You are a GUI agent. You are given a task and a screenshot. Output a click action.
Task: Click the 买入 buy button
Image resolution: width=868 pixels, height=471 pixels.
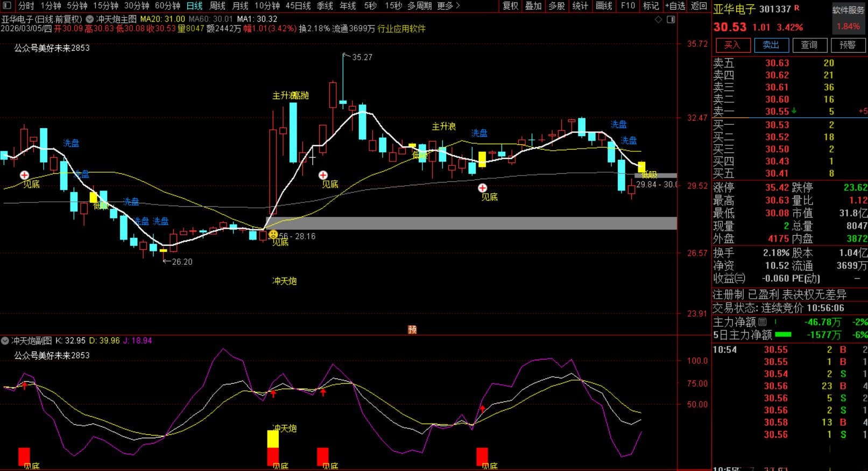pyautogui.click(x=732, y=45)
